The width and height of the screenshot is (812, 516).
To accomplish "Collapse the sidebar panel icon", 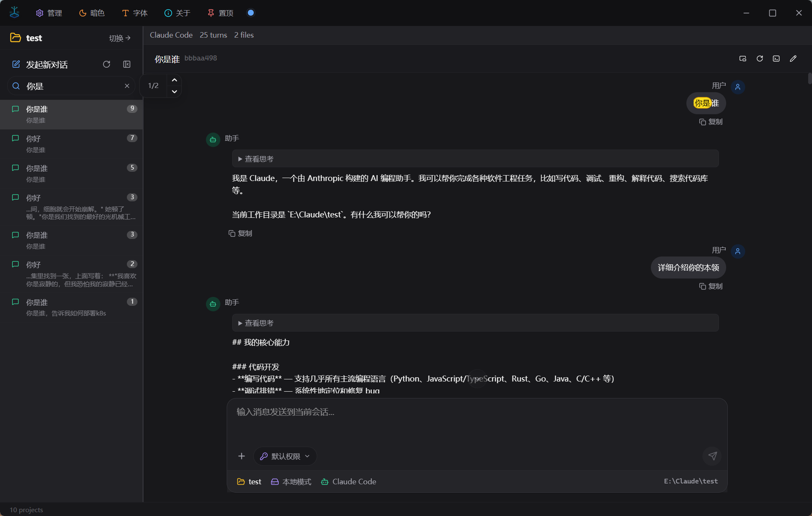I will (x=127, y=64).
